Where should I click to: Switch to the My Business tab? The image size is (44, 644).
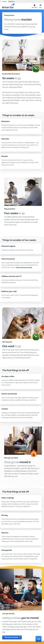click(x=12, y=1)
